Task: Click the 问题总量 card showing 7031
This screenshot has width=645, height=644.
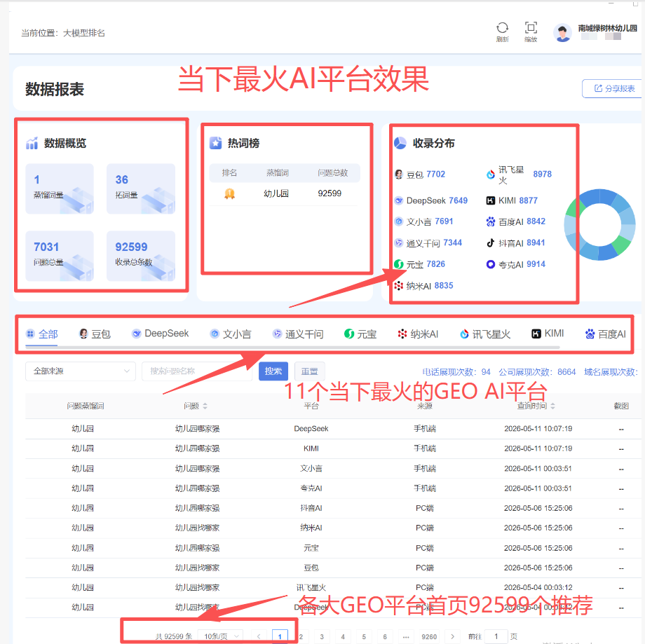Action: [x=60, y=256]
